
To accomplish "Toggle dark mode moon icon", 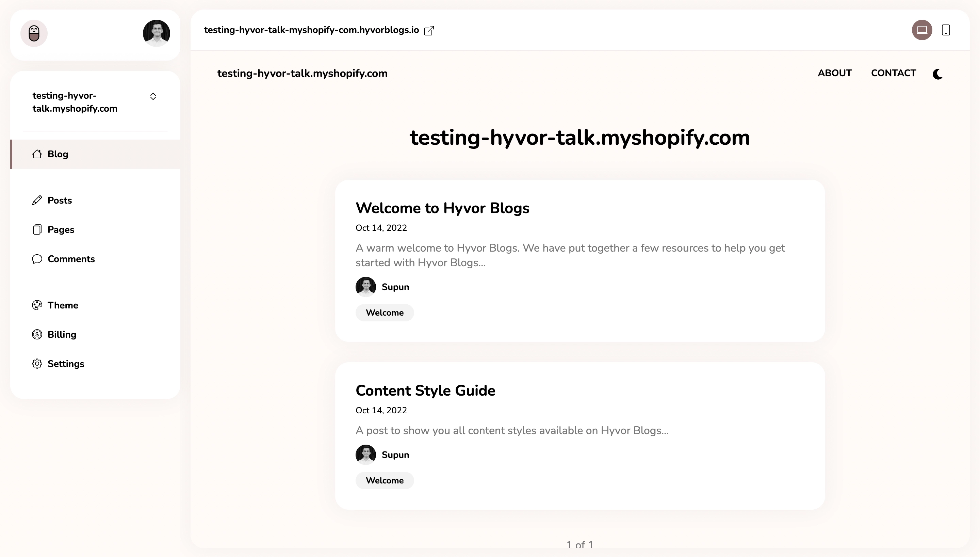I will [937, 74].
